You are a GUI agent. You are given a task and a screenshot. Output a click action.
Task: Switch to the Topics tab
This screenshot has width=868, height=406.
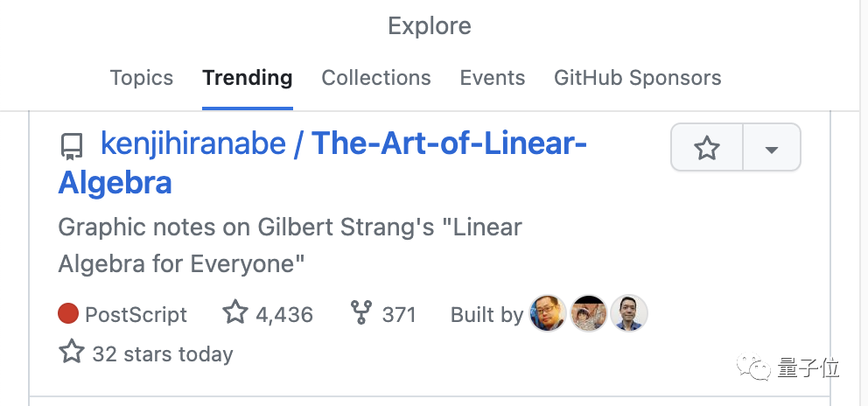142,78
